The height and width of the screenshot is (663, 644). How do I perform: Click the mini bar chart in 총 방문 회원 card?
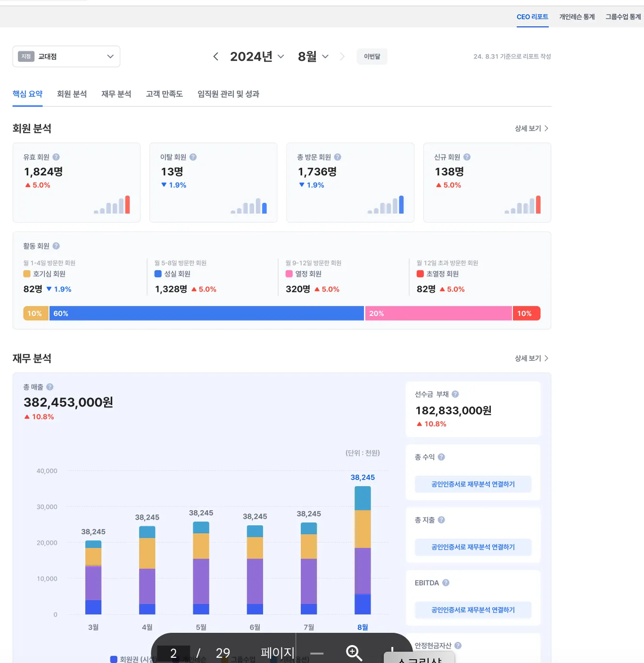386,205
